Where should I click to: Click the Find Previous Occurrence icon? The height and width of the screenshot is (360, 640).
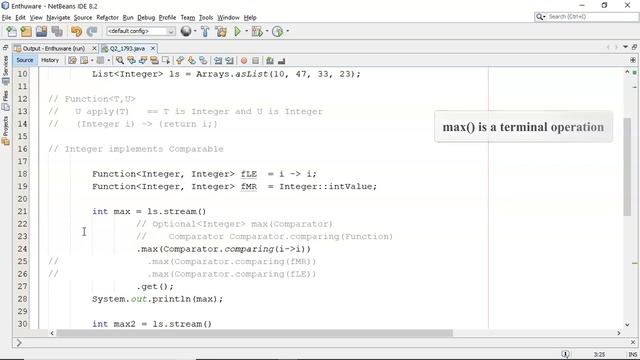click(x=131, y=60)
